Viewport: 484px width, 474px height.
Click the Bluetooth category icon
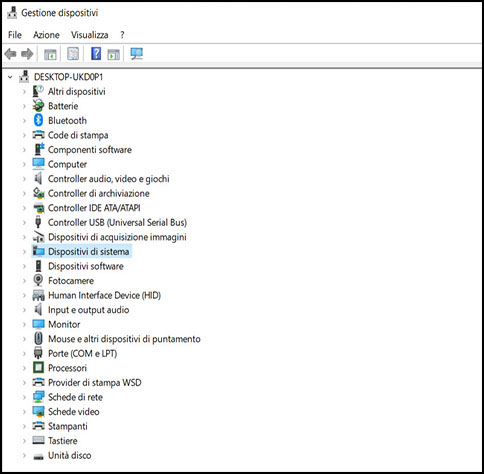pyautogui.click(x=39, y=120)
